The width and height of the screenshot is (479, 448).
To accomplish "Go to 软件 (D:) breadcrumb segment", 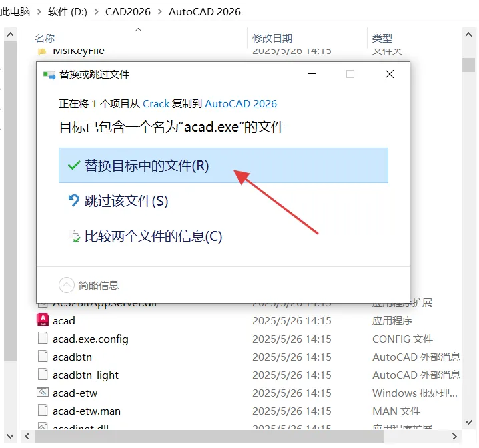I will [x=67, y=12].
